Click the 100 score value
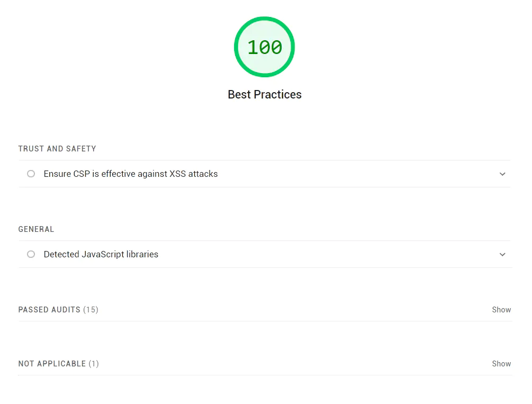532x404 pixels. (x=265, y=47)
